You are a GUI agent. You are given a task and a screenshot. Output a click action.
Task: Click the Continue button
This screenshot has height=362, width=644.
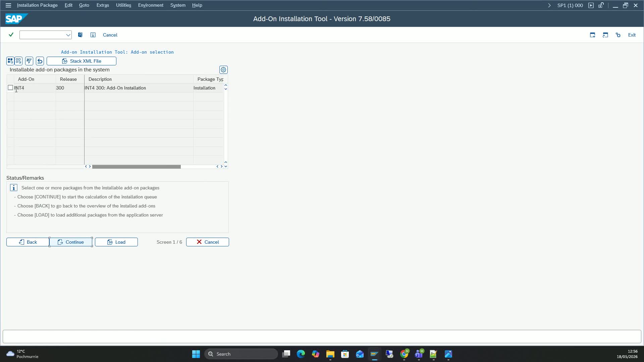71,242
